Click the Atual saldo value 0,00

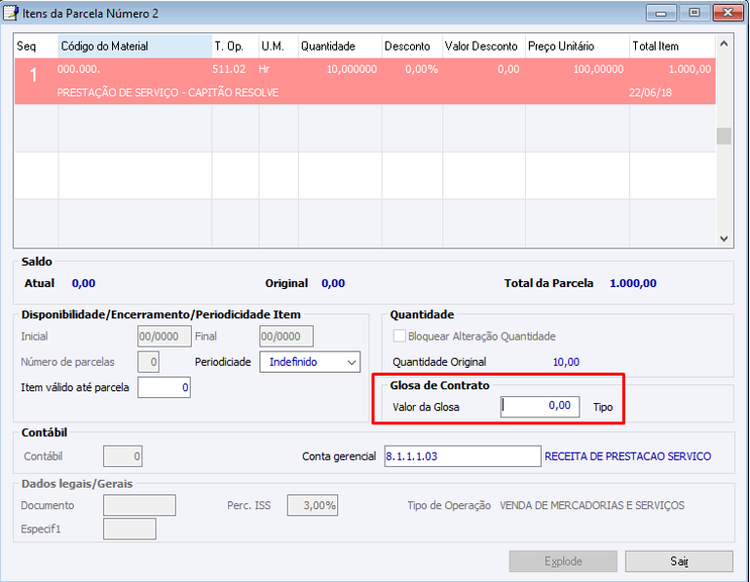tap(84, 283)
